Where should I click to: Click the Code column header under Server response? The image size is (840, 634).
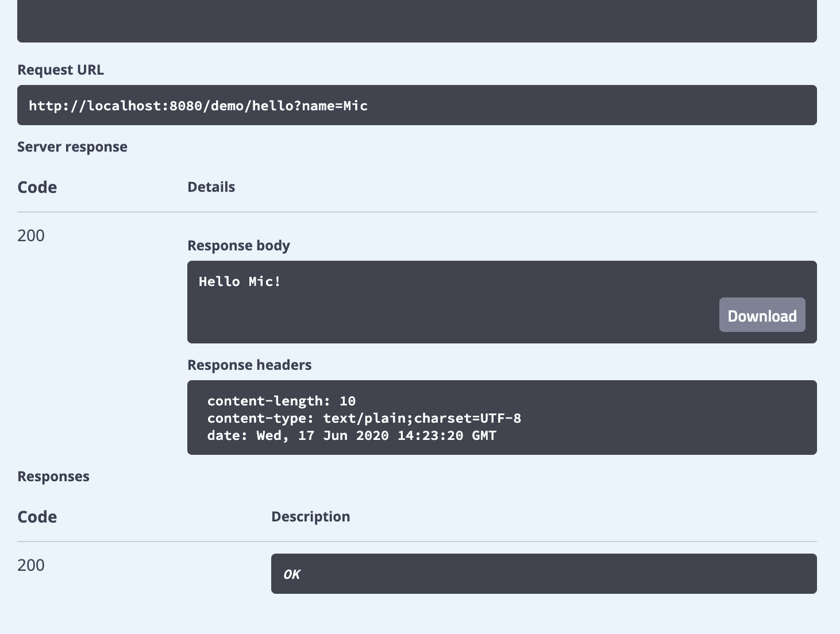pos(37,187)
